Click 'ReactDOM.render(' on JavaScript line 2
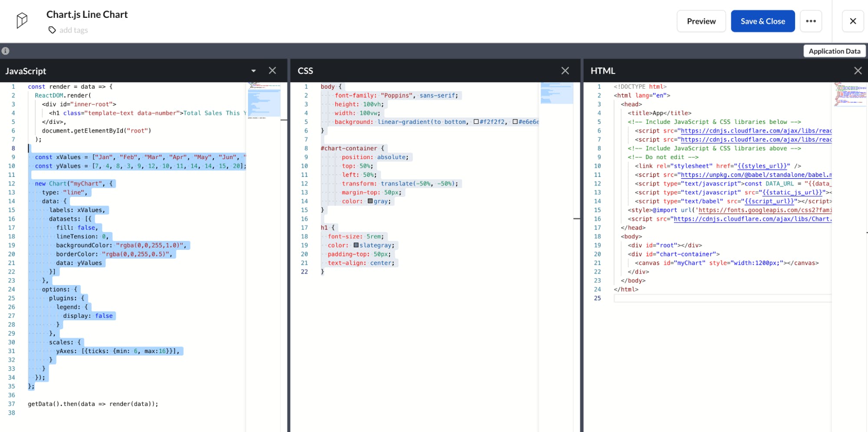The image size is (868, 432). click(63, 96)
